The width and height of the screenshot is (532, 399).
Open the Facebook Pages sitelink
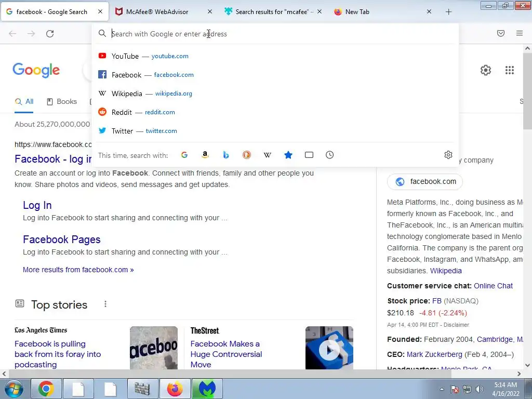[62, 240]
